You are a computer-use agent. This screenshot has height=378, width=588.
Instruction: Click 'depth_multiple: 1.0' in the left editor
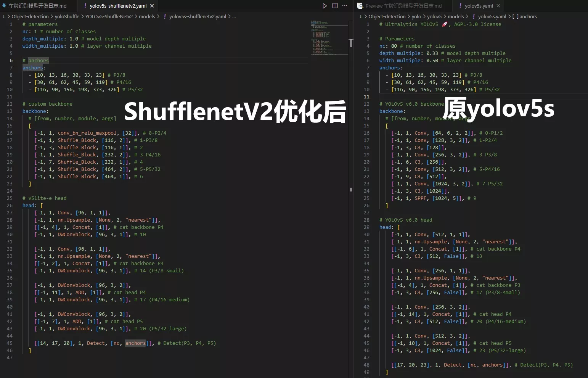pyautogui.click(x=50, y=39)
